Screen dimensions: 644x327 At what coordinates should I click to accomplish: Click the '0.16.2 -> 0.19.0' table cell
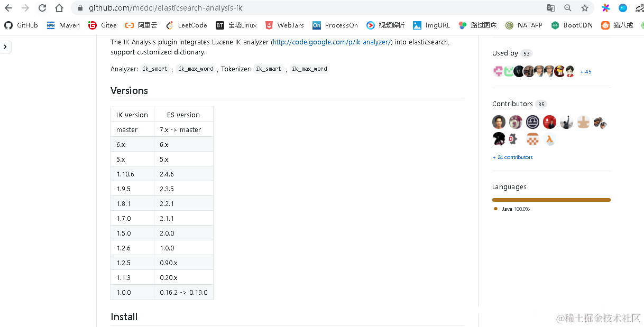coord(183,292)
